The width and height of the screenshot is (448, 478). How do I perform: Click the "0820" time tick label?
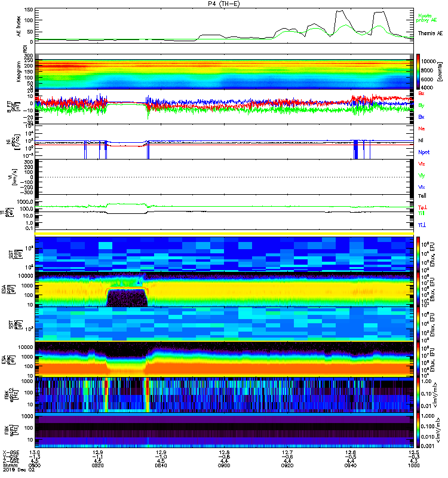pos(97,465)
